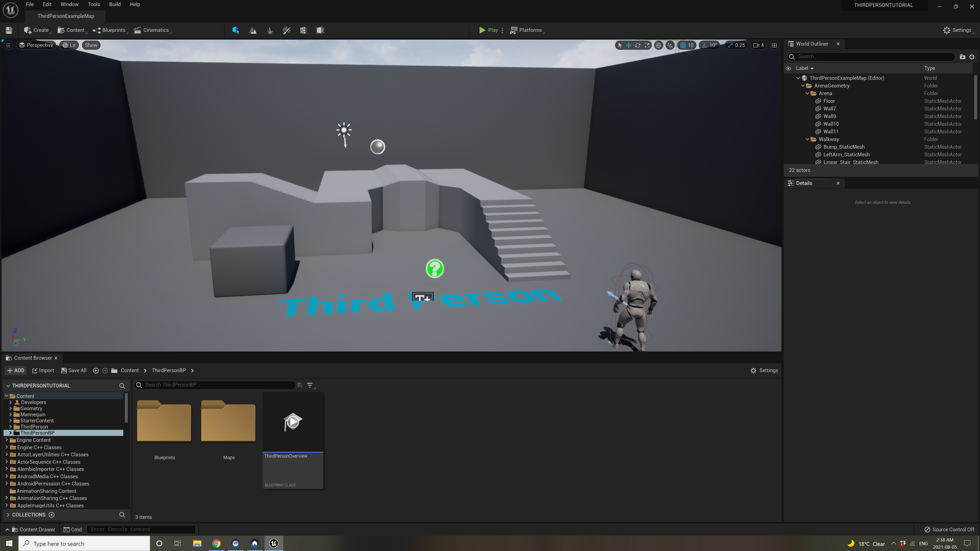Open the Tools menu

[94, 5]
